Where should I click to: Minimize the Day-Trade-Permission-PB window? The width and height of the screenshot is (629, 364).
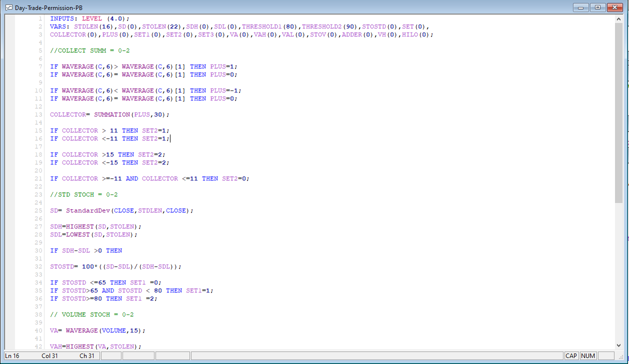click(x=580, y=7)
